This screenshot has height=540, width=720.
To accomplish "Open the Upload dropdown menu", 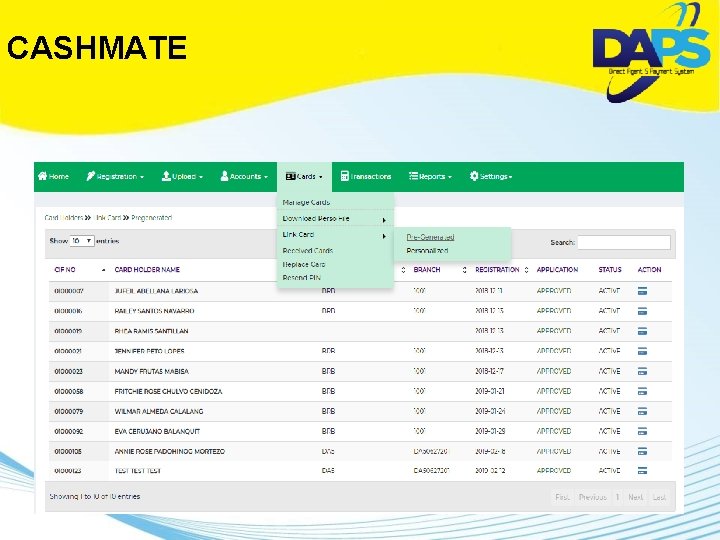I will (x=182, y=176).
